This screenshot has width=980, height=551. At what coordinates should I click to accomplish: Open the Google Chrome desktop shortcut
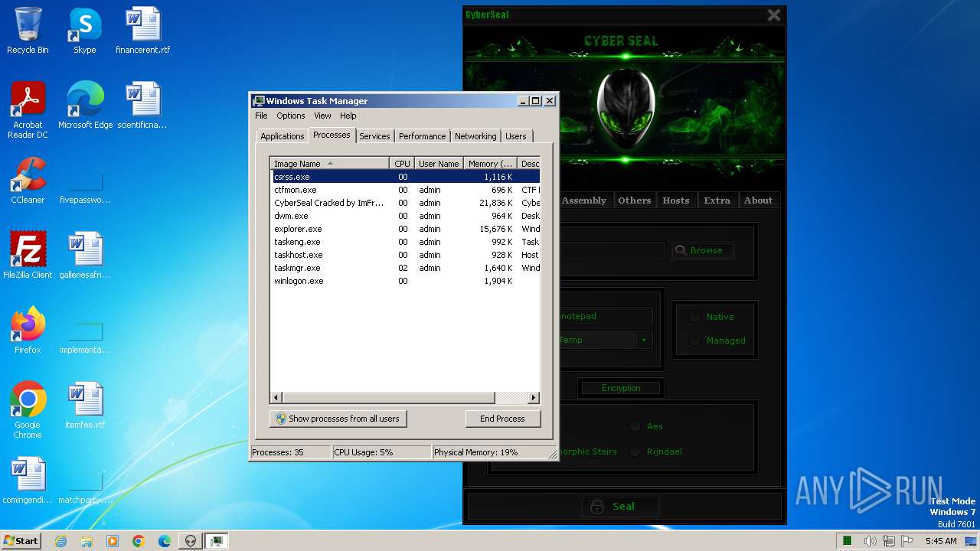[28, 410]
